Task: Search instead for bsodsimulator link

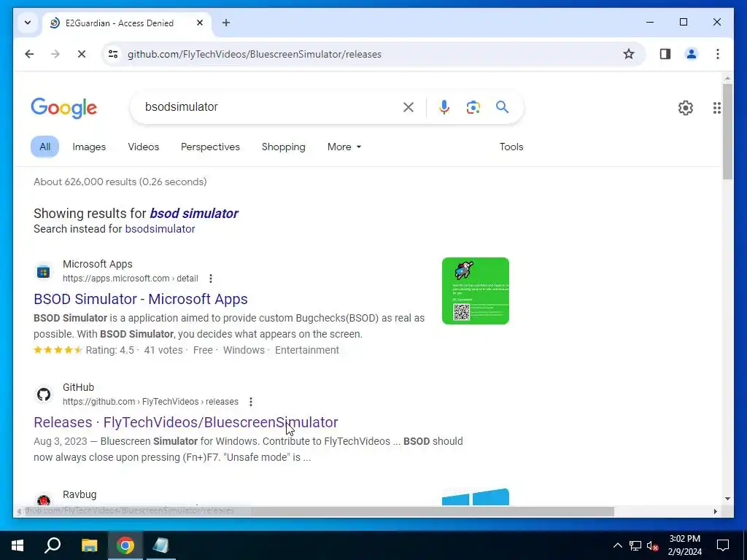Action: [160, 229]
